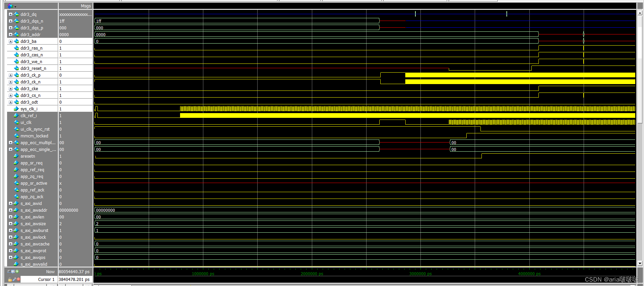Expand the ddr3_odt signal group
Image resolution: width=644 pixels, height=286 pixels.
(x=10, y=102)
